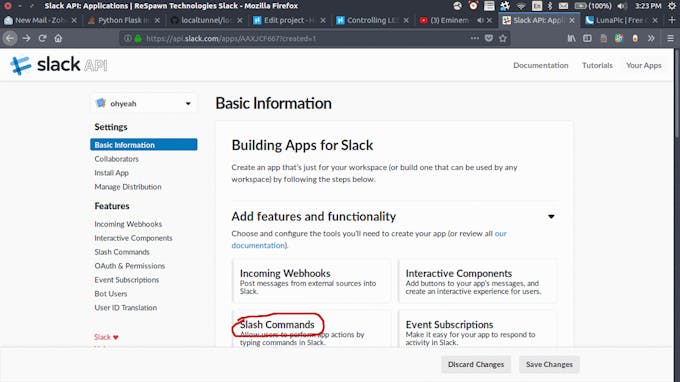The height and width of the screenshot is (382, 680).
Task: Open the volume indicator in system tray
Action: click(621, 6)
